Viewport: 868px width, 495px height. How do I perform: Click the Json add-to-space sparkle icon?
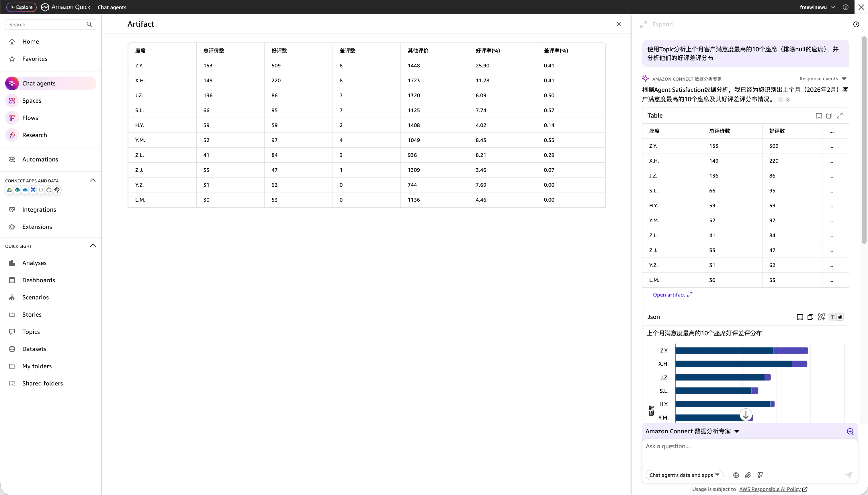click(x=821, y=317)
